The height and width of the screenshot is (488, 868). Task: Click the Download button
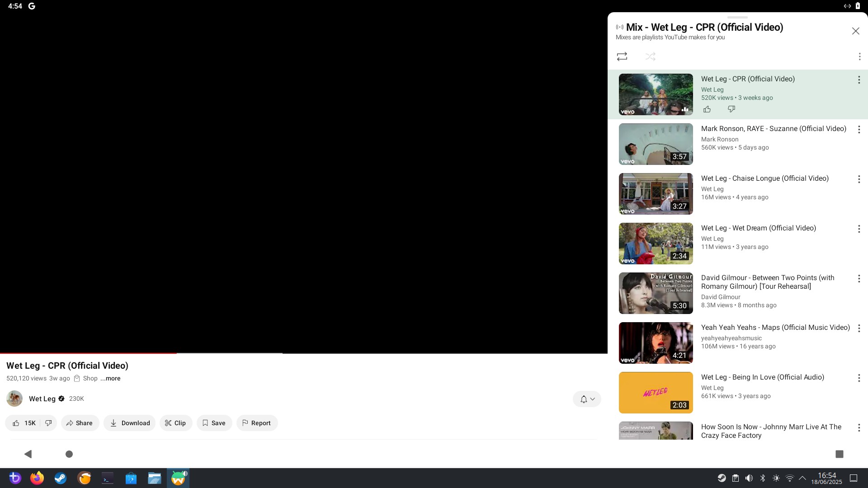[130, 423]
